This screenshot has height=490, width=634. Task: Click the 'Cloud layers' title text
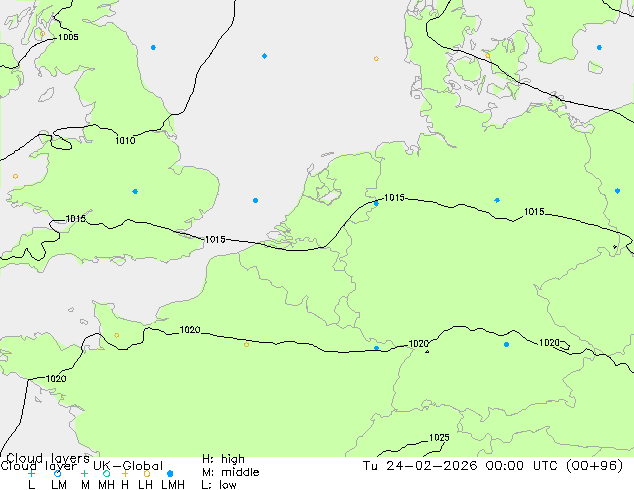pyautogui.click(x=48, y=458)
